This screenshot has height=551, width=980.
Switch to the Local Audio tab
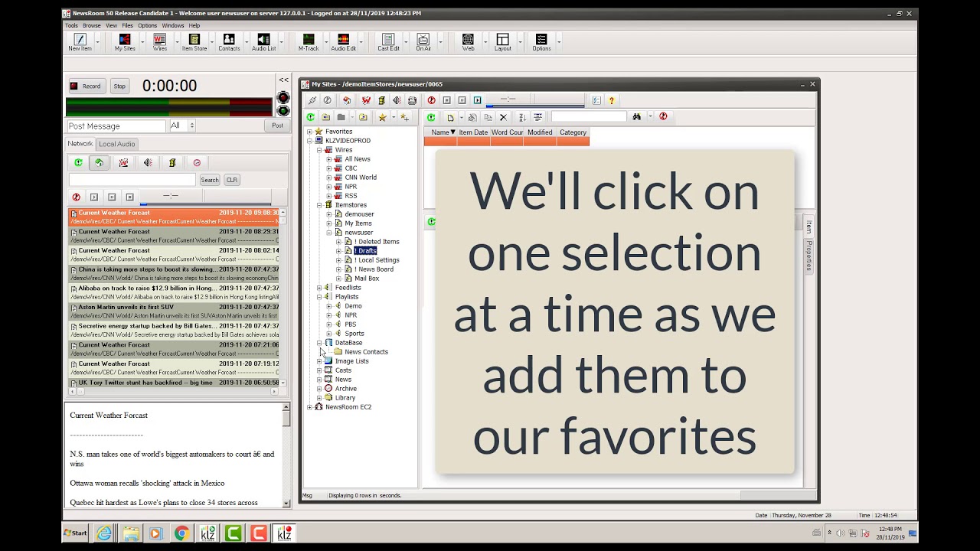click(x=116, y=144)
